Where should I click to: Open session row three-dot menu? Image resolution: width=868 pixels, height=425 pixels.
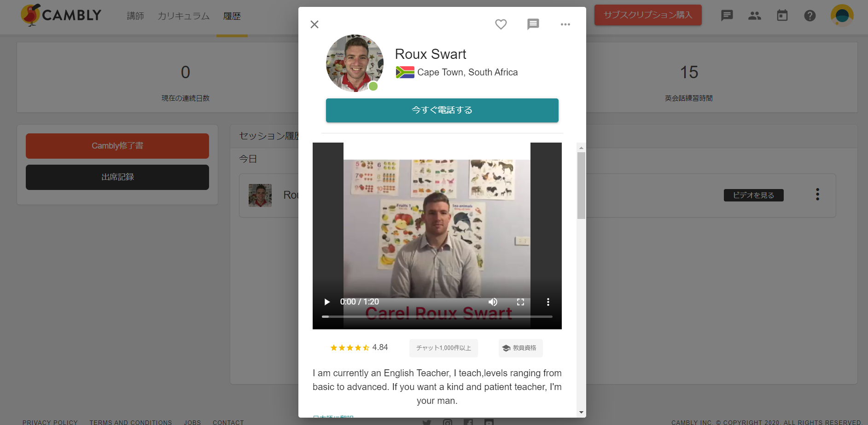tap(817, 195)
